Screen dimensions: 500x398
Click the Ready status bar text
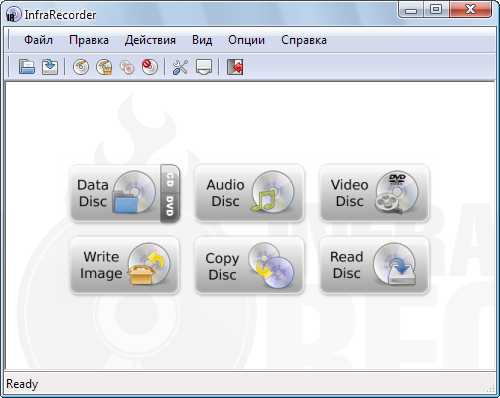(x=22, y=384)
